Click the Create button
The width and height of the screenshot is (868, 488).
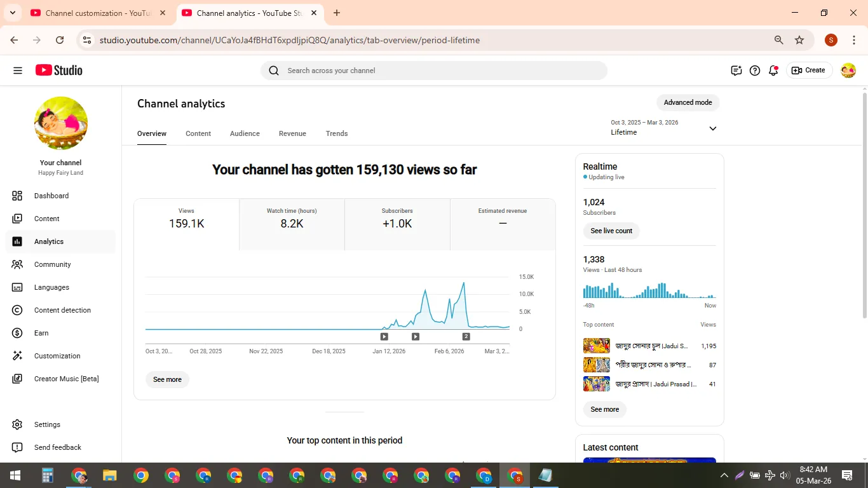[x=809, y=71]
